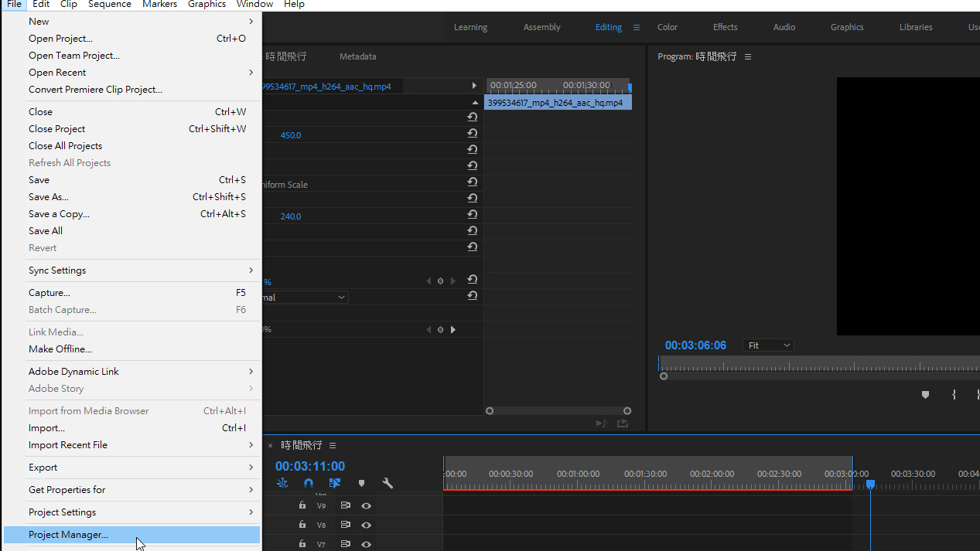Reset the blend mode dropdown row

(472, 296)
